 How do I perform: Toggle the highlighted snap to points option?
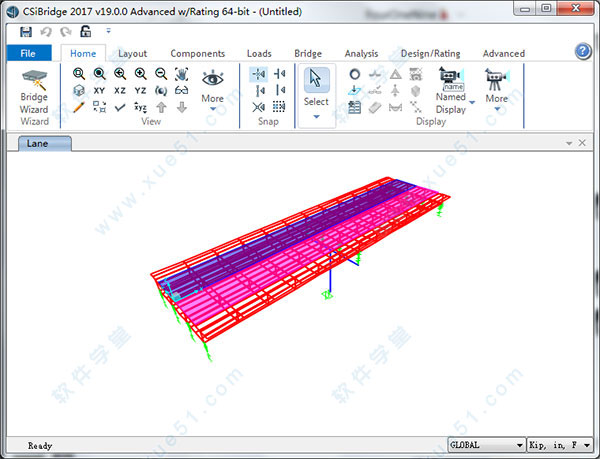coord(259,74)
